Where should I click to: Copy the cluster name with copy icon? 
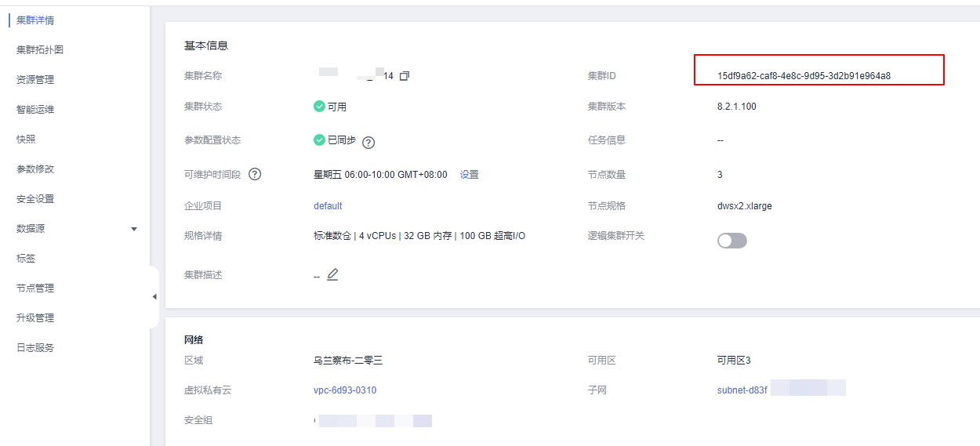click(405, 76)
